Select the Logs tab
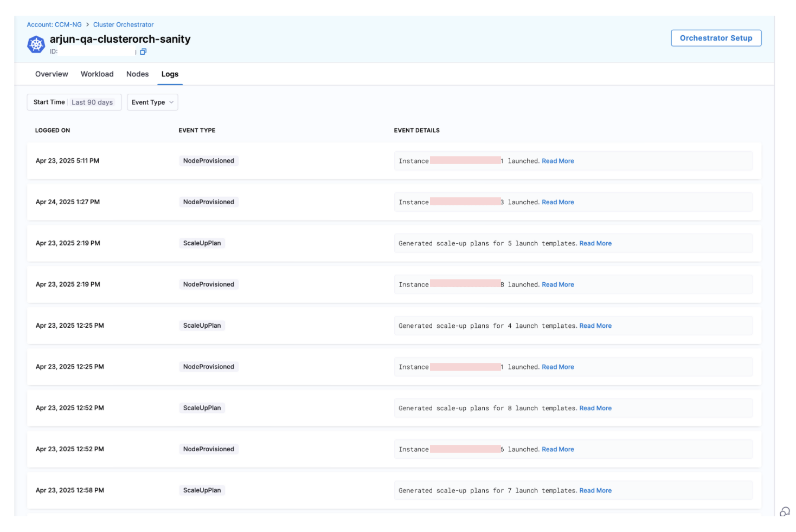 click(x=170, y=74)
